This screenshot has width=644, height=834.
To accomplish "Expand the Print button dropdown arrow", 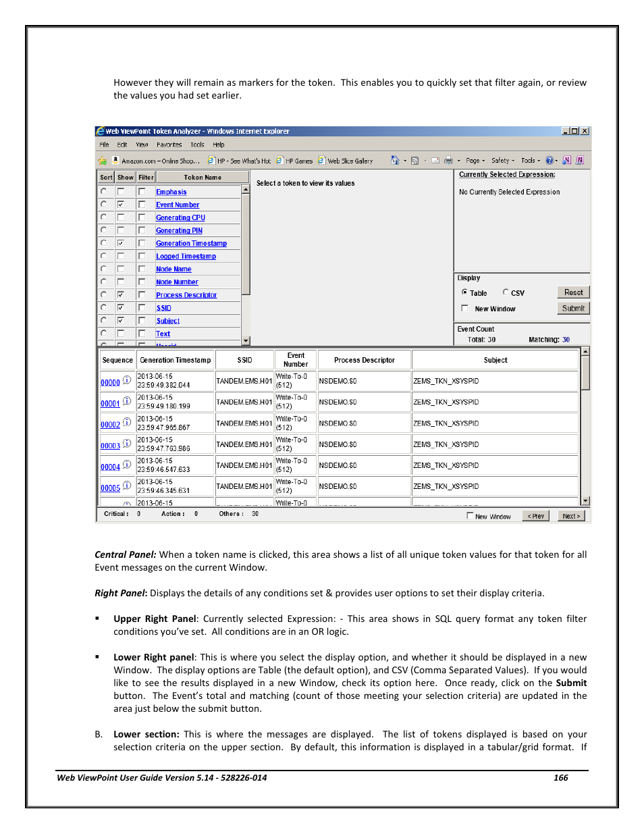I will [458, 161].
